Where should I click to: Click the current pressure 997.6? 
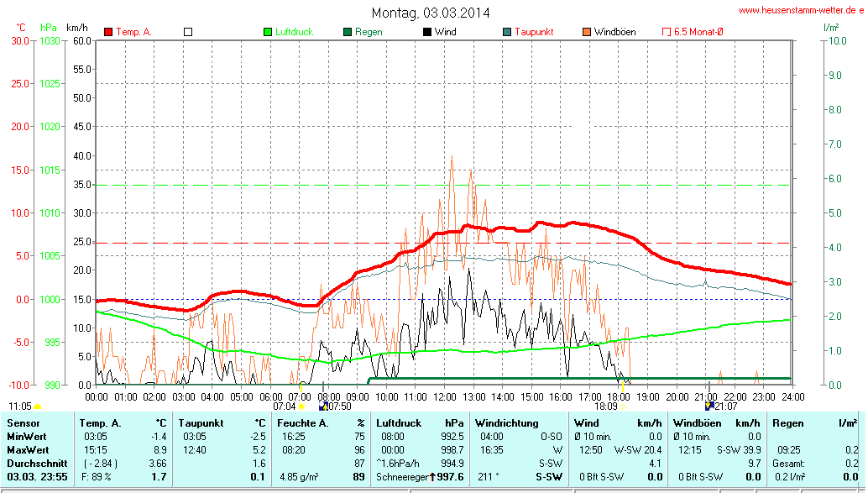tap(451, 477)
